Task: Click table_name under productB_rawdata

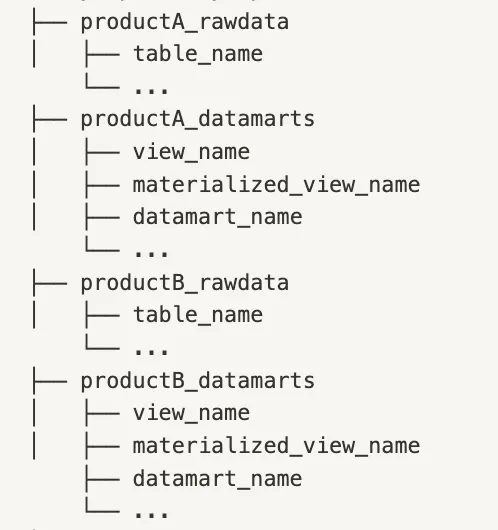Action: [198, 315]
